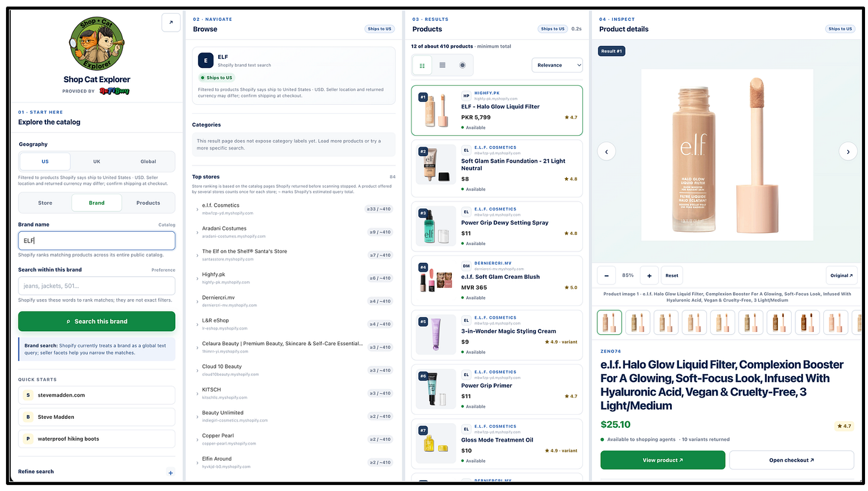Switch to the Store search tab

coord(45,203)
